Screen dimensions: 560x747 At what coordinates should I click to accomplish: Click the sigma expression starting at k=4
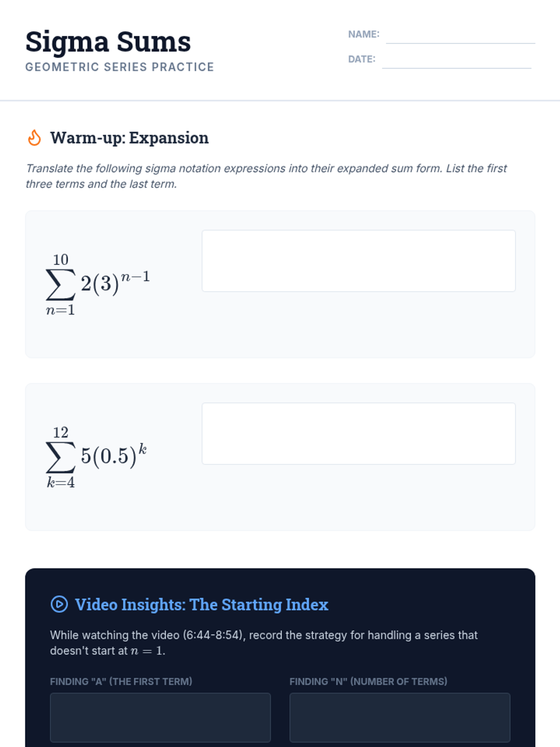coord(97,456)
